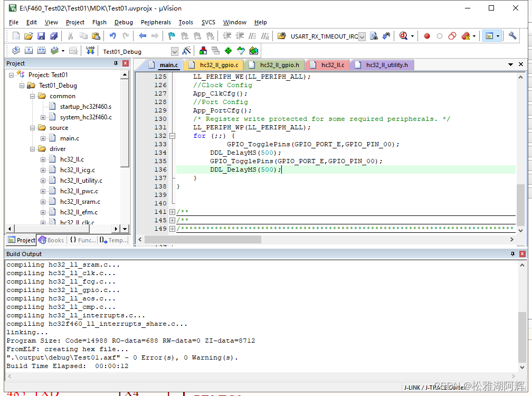Open the Configuration wrench icon
This screenshot has width=532, height=396.
512,36
